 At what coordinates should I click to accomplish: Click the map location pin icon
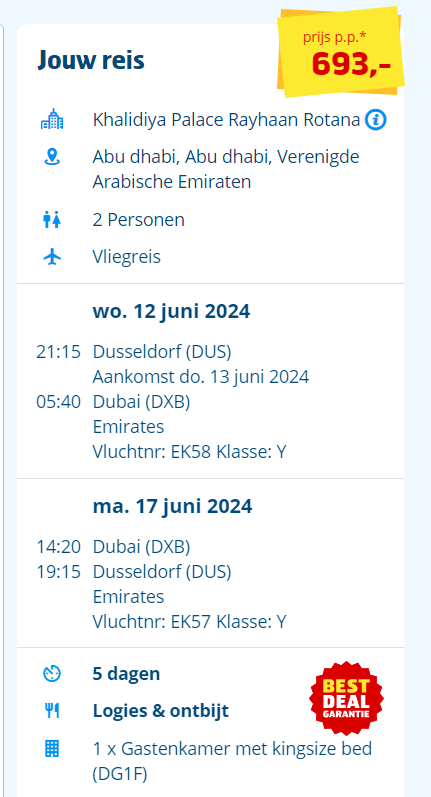tap(52, 157)
